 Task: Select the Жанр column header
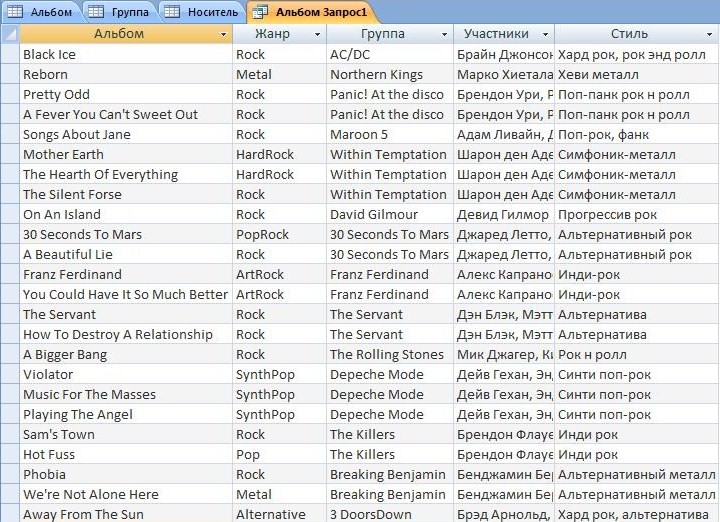280,34
